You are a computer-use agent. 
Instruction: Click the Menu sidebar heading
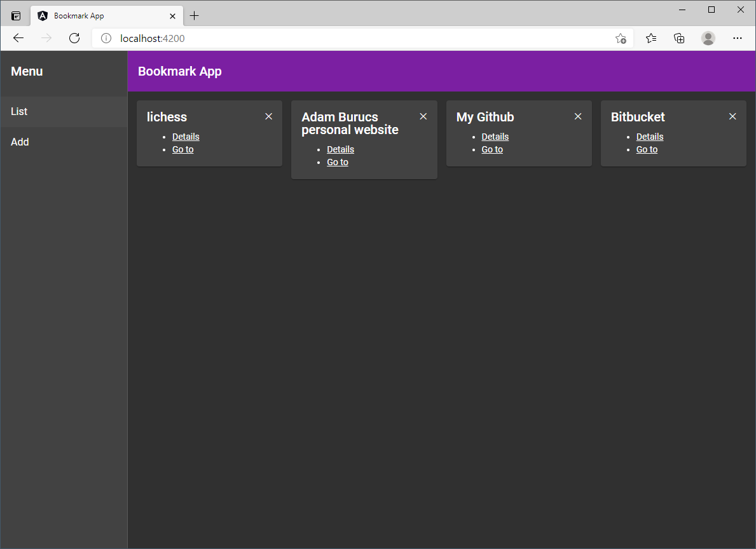(27, 71)
